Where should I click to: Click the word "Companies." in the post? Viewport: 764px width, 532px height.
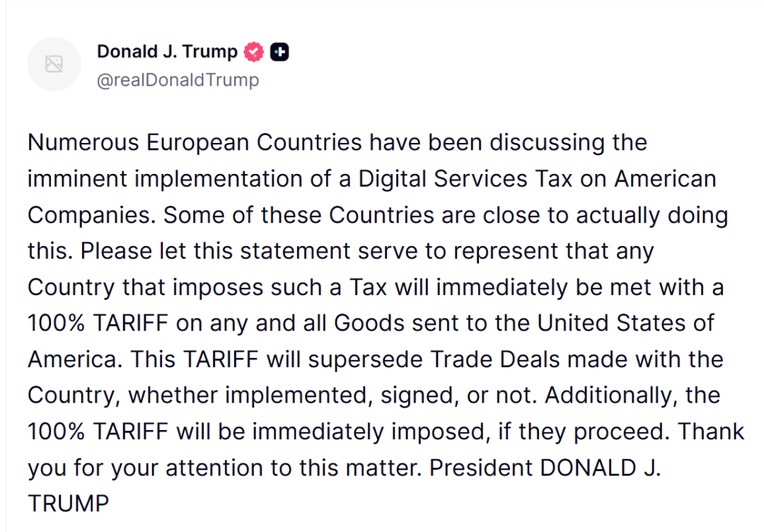coord(91,215)
